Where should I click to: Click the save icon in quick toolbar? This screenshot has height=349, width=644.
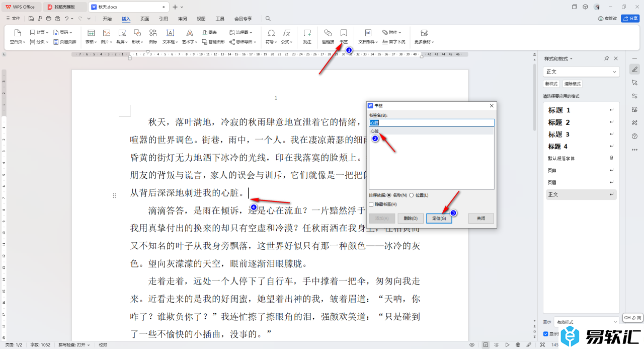tap(31, 19)
